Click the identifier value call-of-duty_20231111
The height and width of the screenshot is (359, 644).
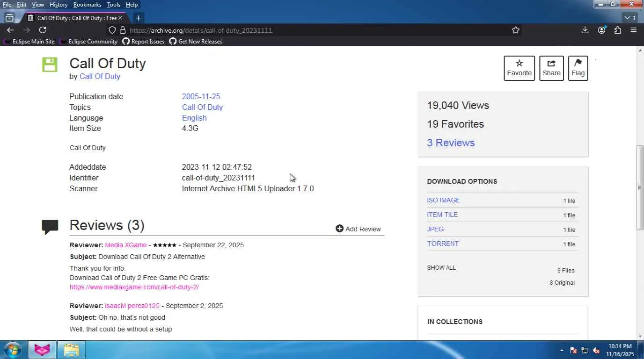click(219, 178)
